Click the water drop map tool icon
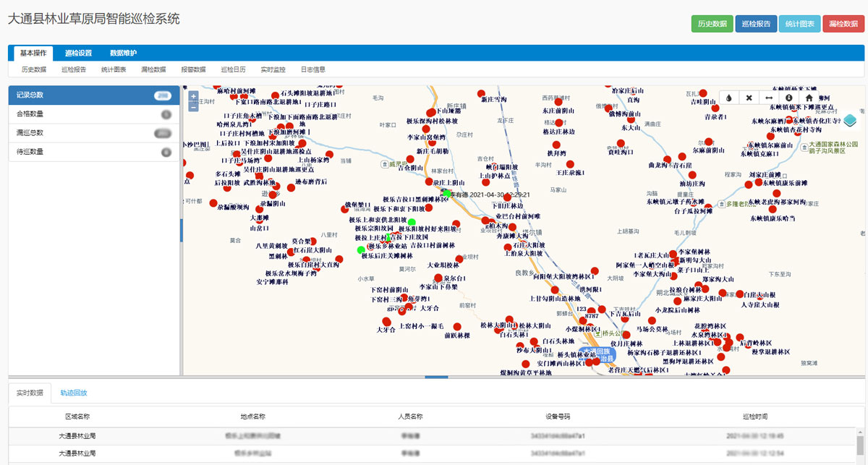This screenshot has height=465, width=868. pos(729,98)
